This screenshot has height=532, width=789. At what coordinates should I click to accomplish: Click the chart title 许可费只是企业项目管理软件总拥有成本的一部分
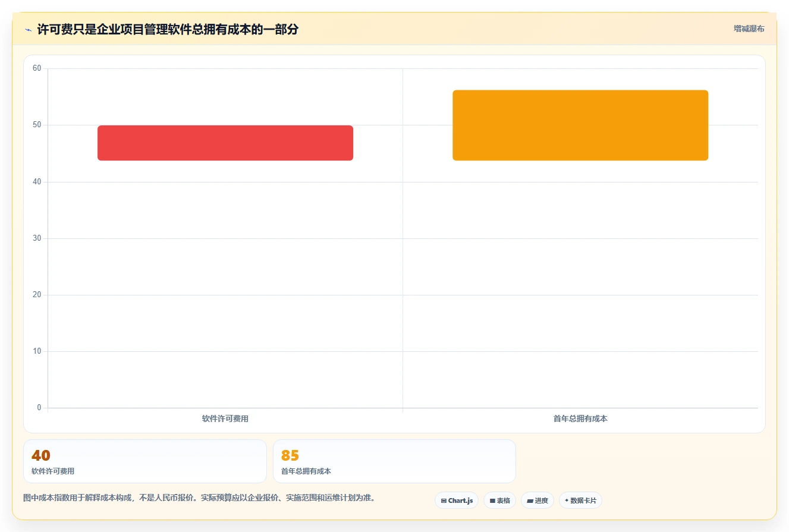click(168, 29)
